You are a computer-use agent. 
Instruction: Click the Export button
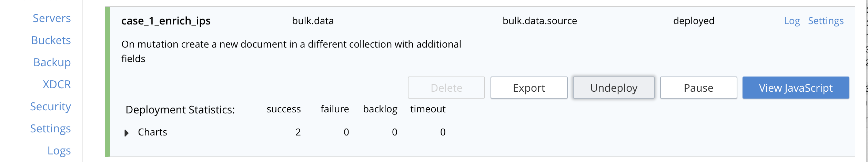tap(529, 88)
